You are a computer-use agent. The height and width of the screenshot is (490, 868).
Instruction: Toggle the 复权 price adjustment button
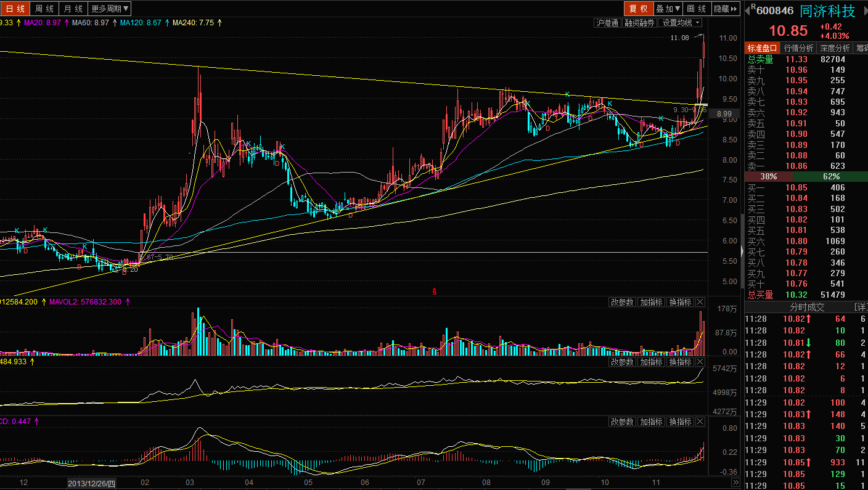638,9
